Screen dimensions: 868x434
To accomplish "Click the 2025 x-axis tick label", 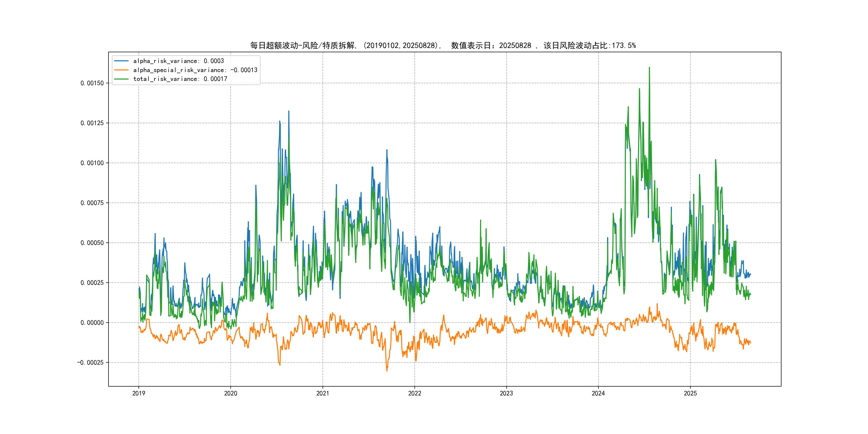I will click(x=690, y=393).
